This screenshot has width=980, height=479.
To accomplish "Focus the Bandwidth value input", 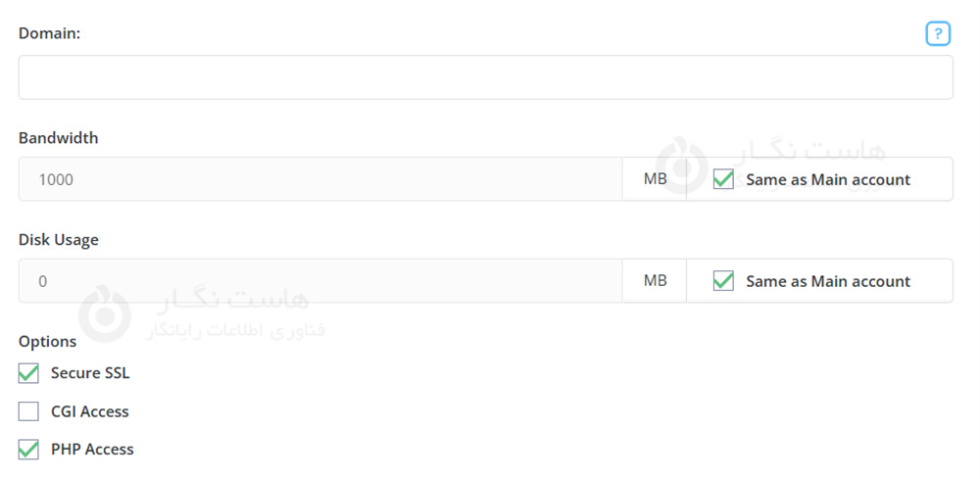I will (319, 179).
